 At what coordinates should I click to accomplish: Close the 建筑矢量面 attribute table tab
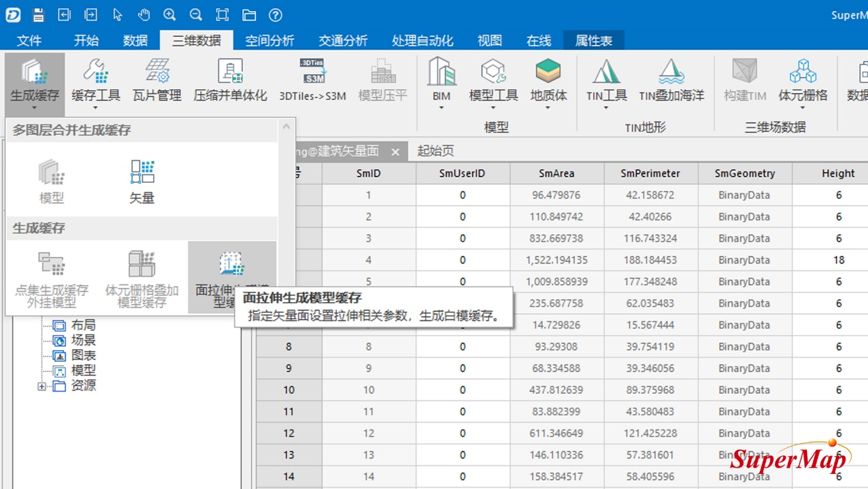pos(394,151)
